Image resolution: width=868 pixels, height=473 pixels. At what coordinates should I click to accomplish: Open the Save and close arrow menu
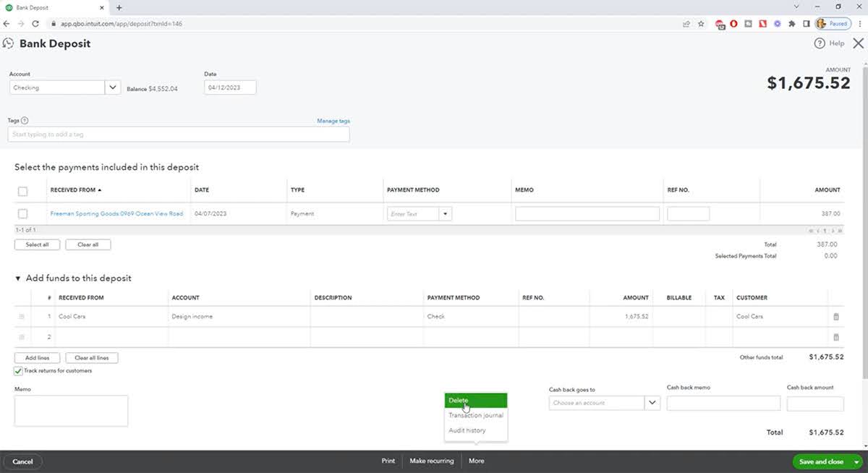[856, 461]
